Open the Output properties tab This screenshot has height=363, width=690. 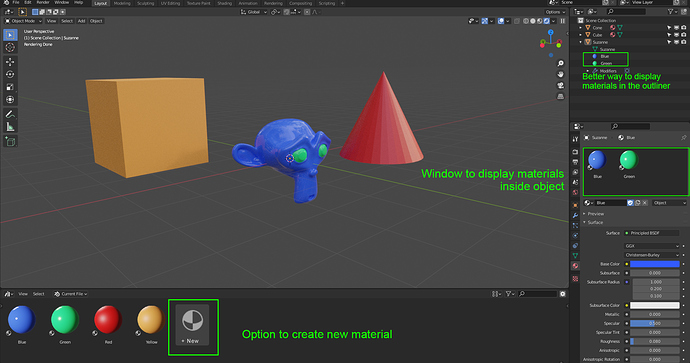tap(575, 162)
